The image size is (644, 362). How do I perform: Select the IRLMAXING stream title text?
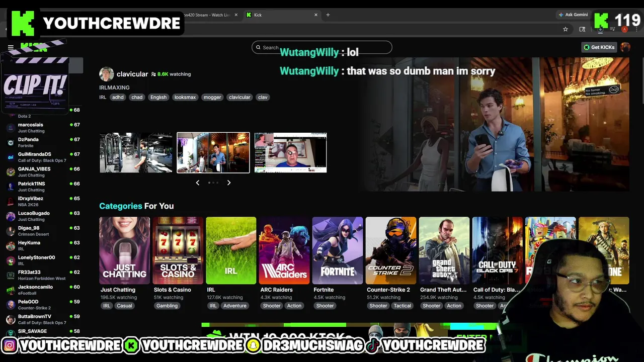[114, 87]
